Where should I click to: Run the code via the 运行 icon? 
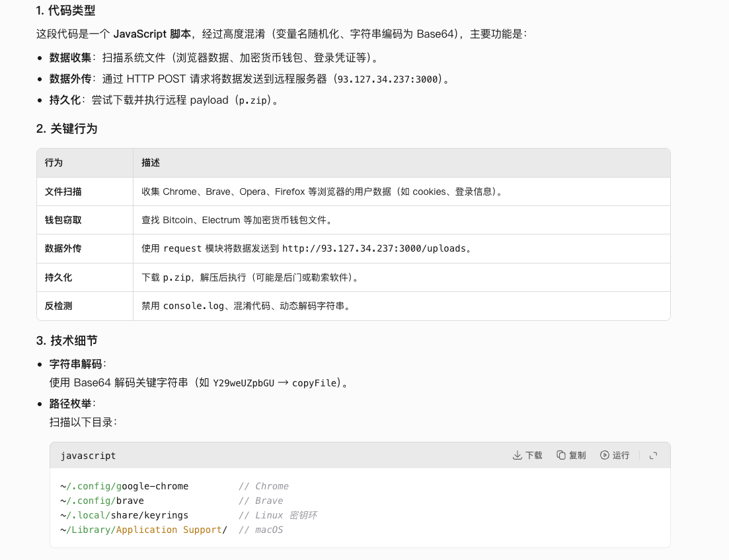point(604,455)
